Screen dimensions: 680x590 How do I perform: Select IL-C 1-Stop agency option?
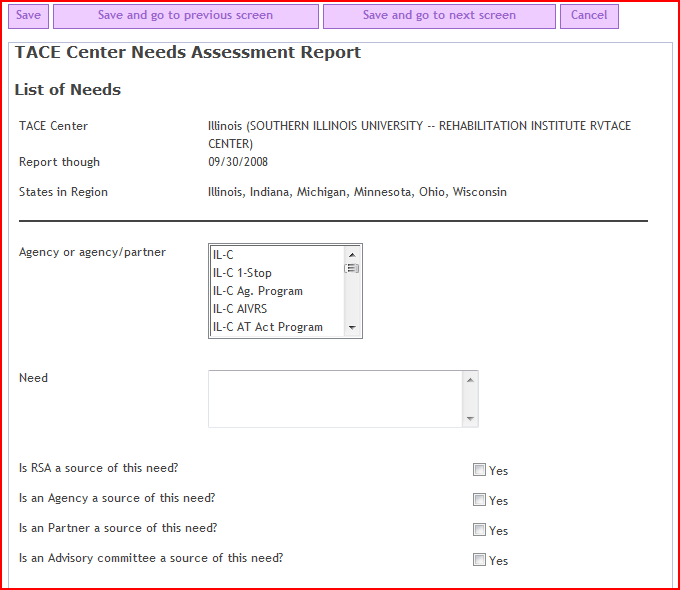pyautogui.click(x=278, y=273)
